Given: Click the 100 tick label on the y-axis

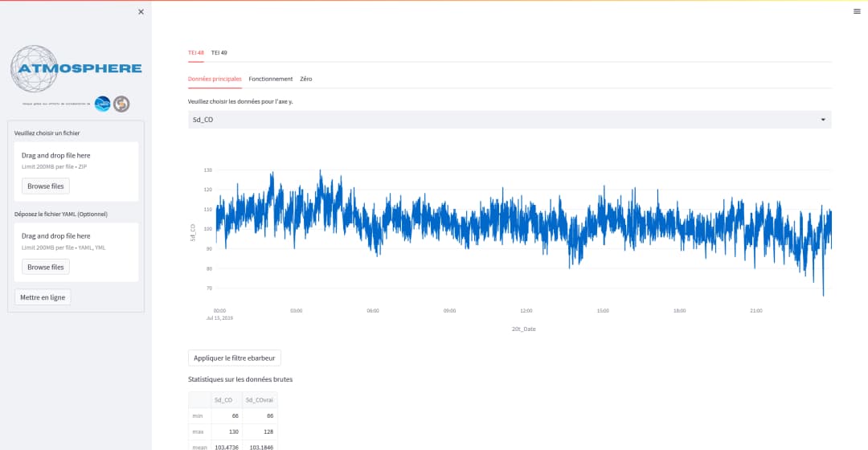Looking at the screenshot, I should click(208, 229).
